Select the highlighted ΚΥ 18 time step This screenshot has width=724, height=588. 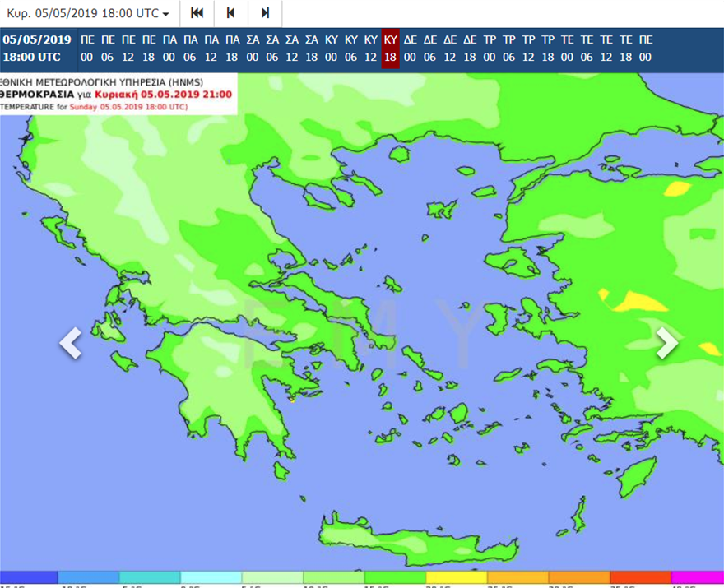click(x=391, y=49)
